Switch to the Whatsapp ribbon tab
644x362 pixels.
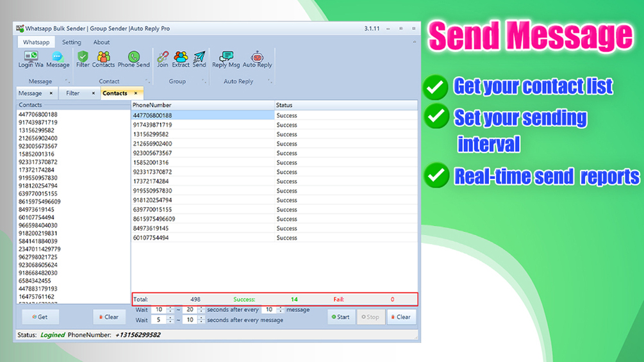[36, 42]
